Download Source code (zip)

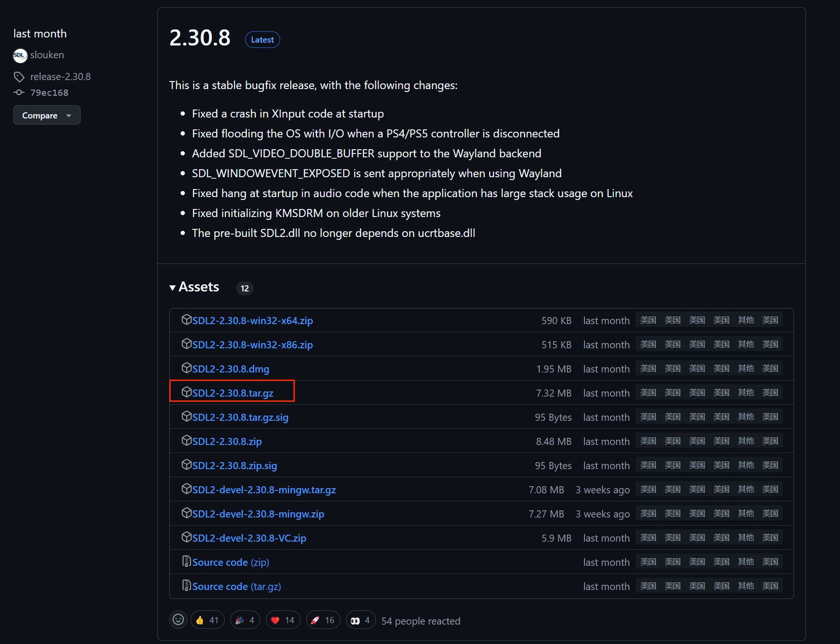(x=231, y=562)
